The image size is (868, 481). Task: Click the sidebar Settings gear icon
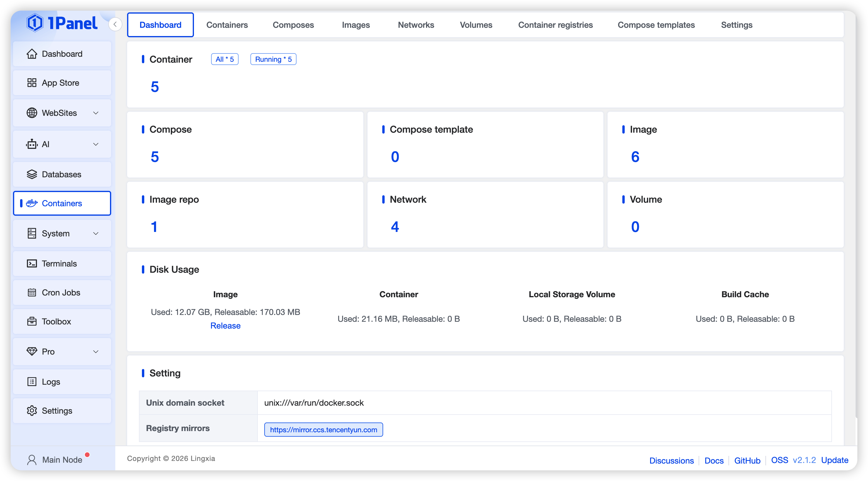coord(32,411)
